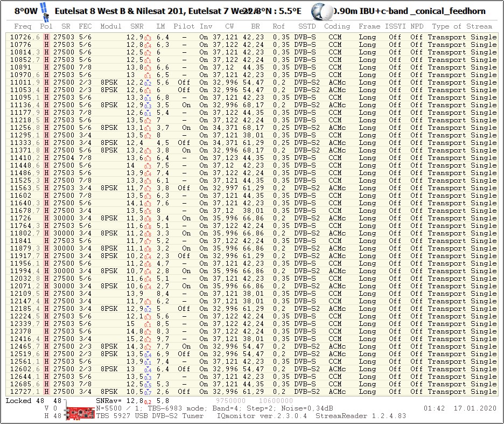Click the Pol column header
This screenshot has height=424, width=504.
click(46, 26)
